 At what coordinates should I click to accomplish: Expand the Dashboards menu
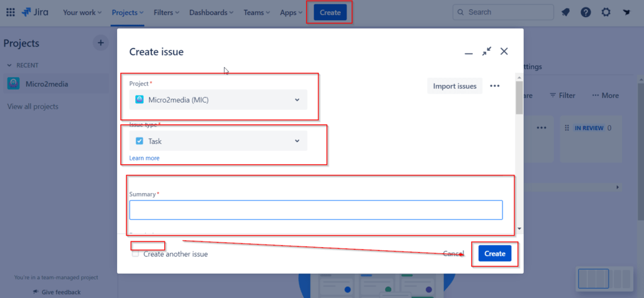point(211,13)
